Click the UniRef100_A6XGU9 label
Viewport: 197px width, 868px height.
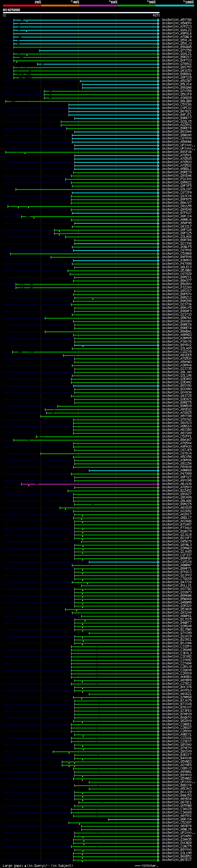[176, 507]
